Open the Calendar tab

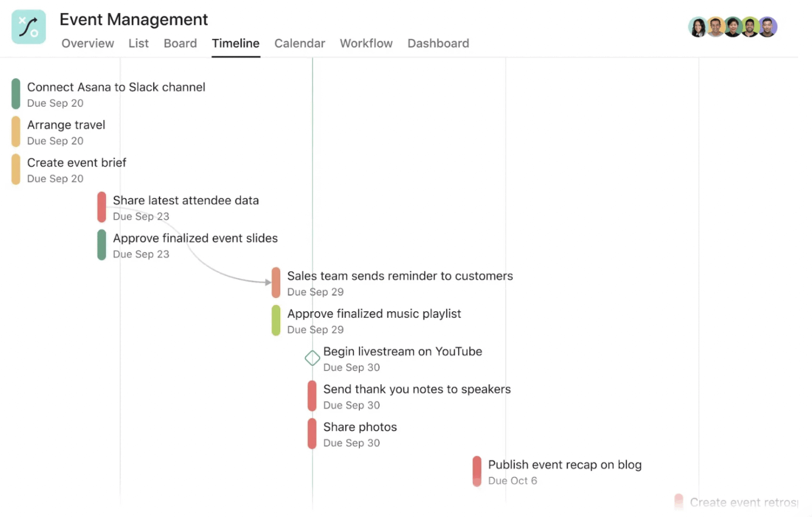(299, 43)
